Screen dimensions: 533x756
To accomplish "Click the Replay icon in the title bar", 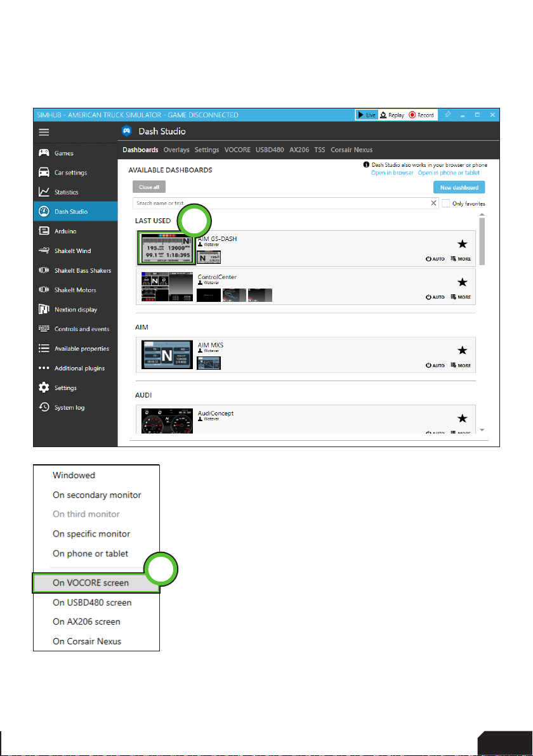I will (x=383, y=115).
